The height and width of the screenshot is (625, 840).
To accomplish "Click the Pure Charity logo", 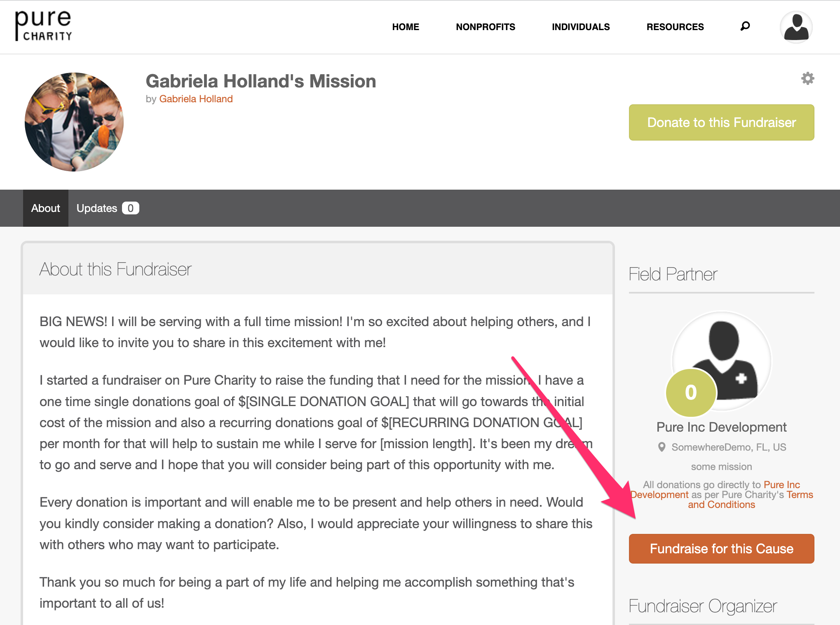I will coord(43,26).
